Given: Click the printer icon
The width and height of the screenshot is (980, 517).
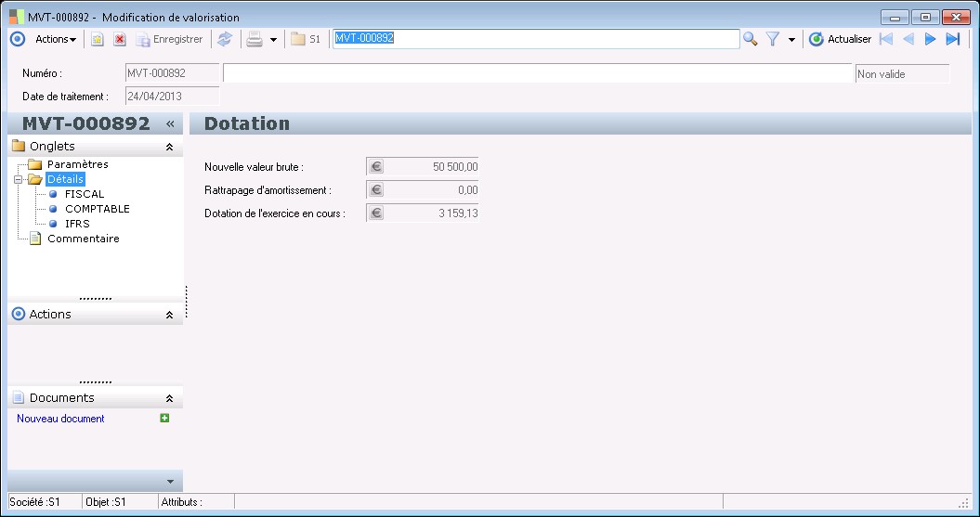Looking at the screenshot, I should point(255,39).
